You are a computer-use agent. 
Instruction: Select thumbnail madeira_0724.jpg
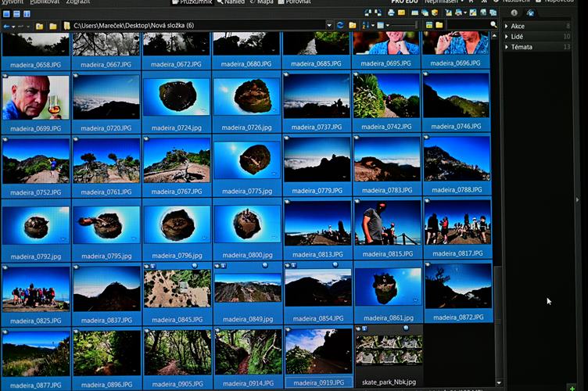[x=176, y=97]
